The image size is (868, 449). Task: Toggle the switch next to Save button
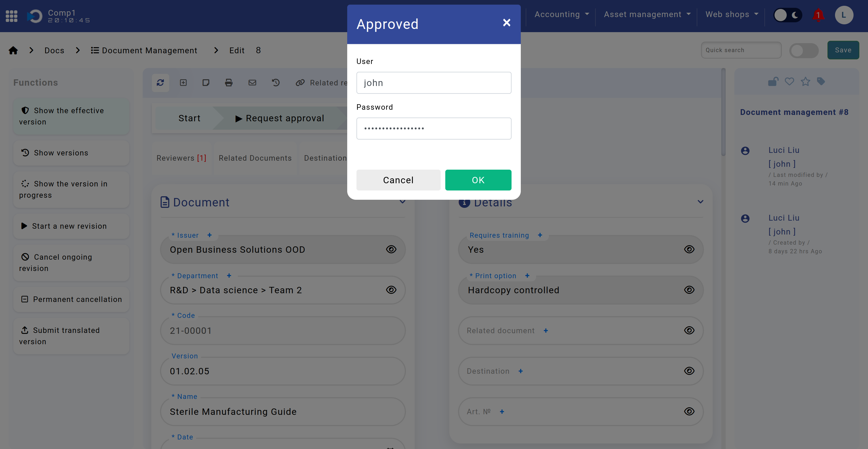(804, 51)
